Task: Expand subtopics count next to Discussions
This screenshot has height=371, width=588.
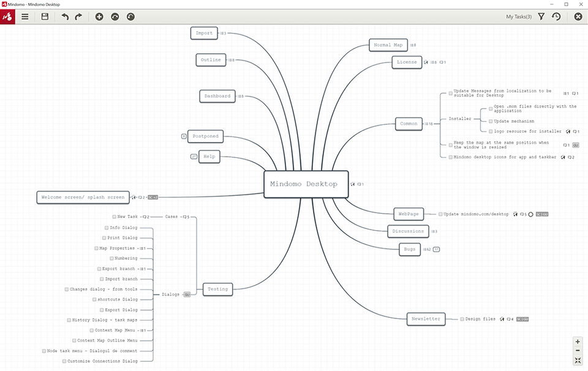Action: (434, 231)
